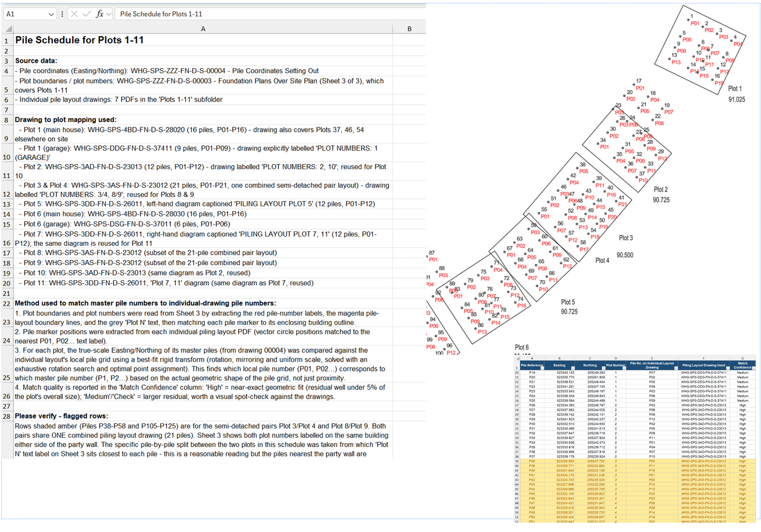Click the Northing table header
This screenshot has height=532, width=761.
(x=590, y=365)
